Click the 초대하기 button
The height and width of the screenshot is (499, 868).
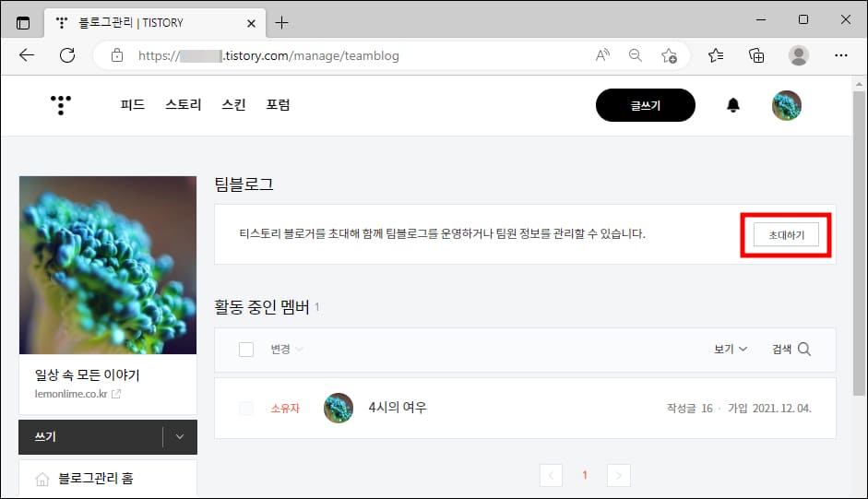786,235
